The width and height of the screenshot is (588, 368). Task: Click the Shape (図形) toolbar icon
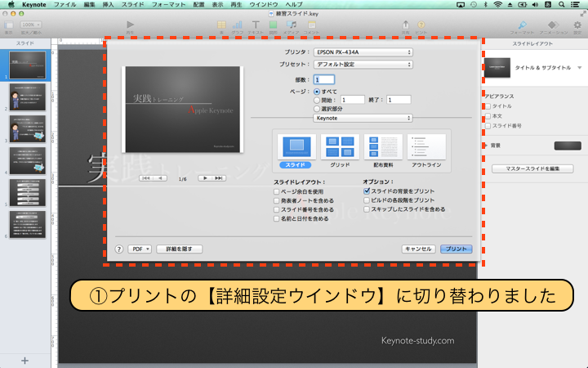click(273, 25)
